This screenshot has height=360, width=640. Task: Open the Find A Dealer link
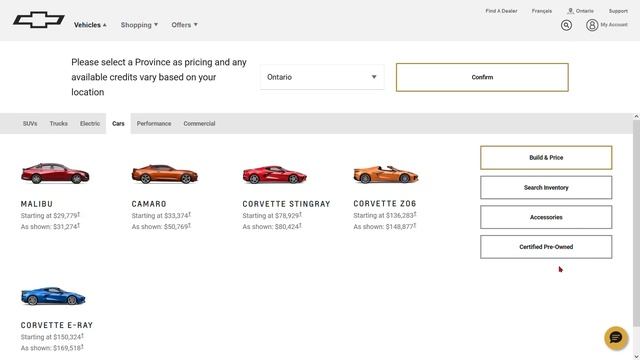(501, 11)
